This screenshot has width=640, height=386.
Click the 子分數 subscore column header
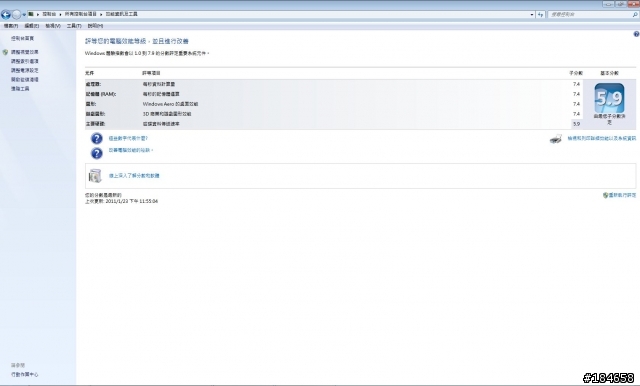click(x=576, y=73)
